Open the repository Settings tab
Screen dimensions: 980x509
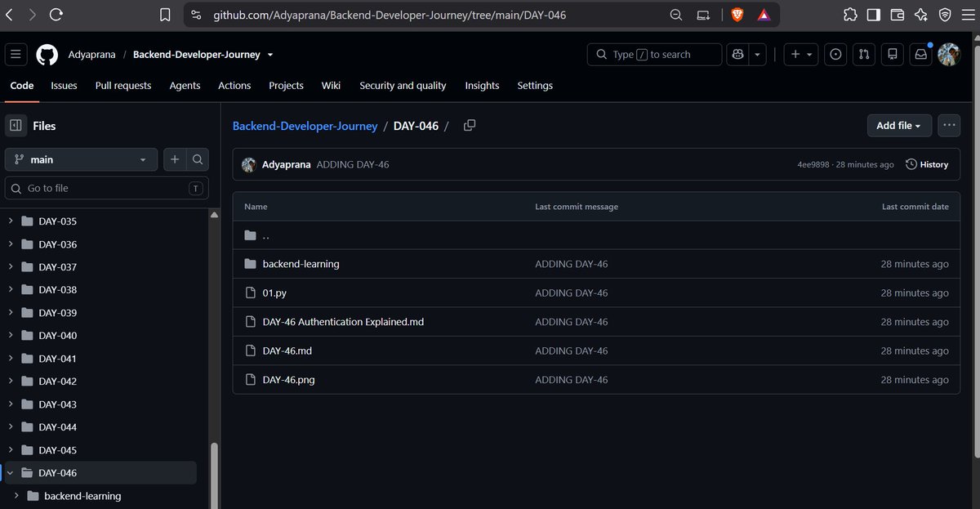tap(535, 86)
